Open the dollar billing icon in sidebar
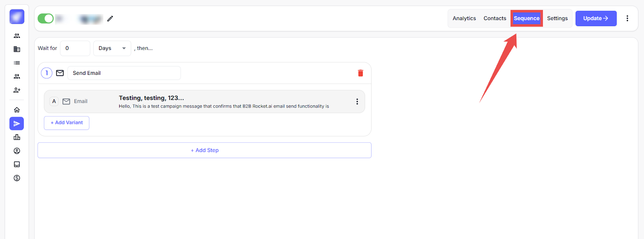Screen dimensions: 644x239 point(17,178)
